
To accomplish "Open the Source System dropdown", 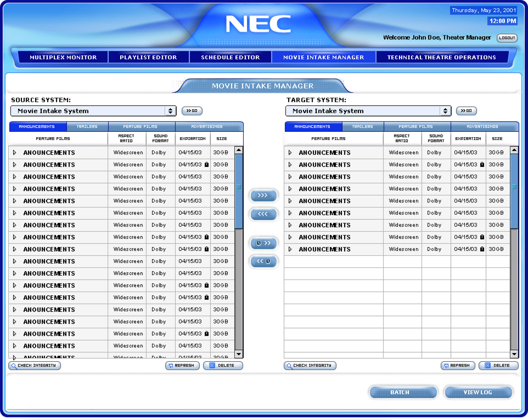I will click(x=94, y=111).
